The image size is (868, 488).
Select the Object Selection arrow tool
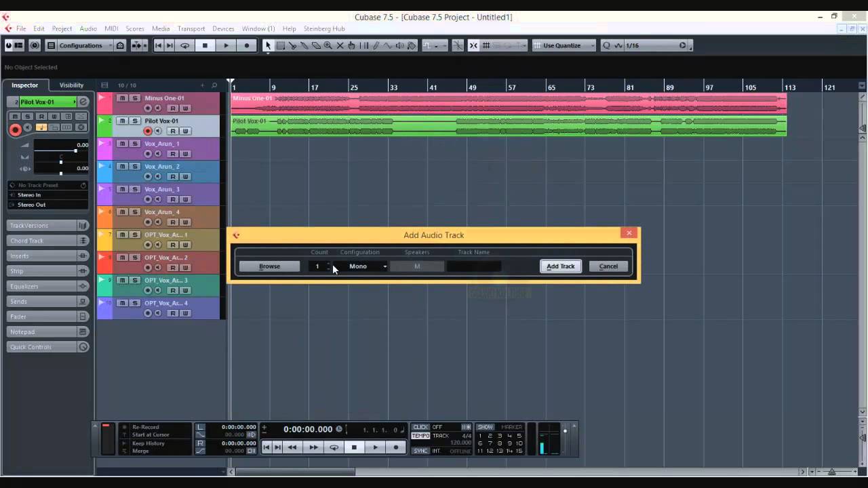268,45
